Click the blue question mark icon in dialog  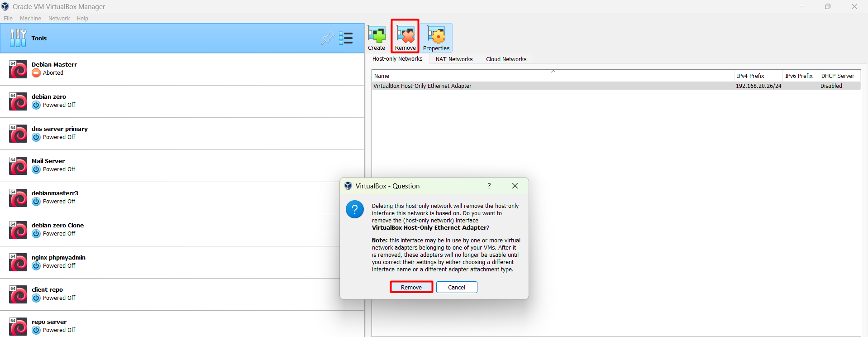355,209
